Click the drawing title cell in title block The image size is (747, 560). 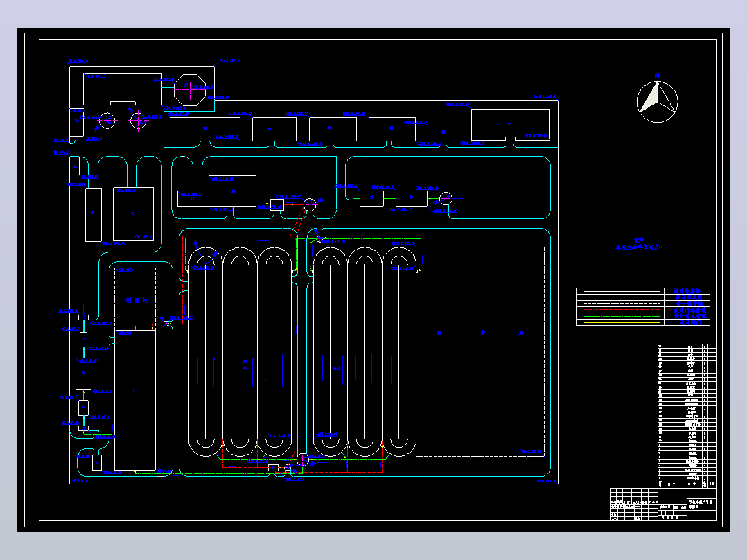click(x=701, y=505)
